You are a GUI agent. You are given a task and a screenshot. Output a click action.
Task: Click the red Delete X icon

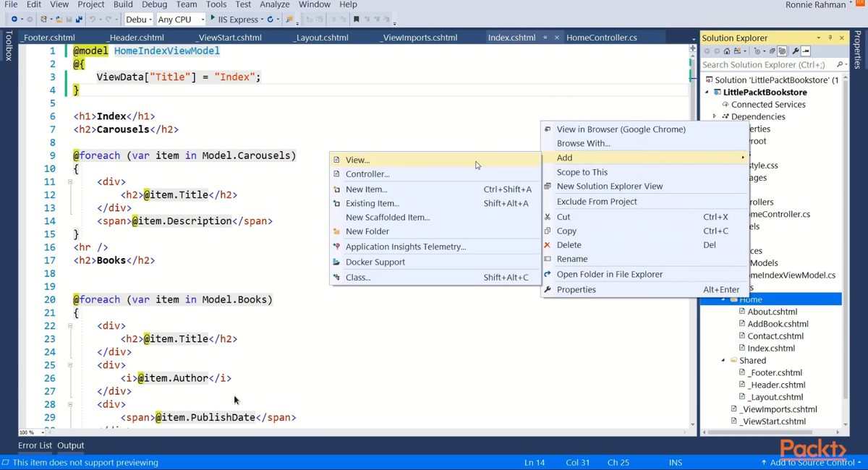tap(548, 244)
